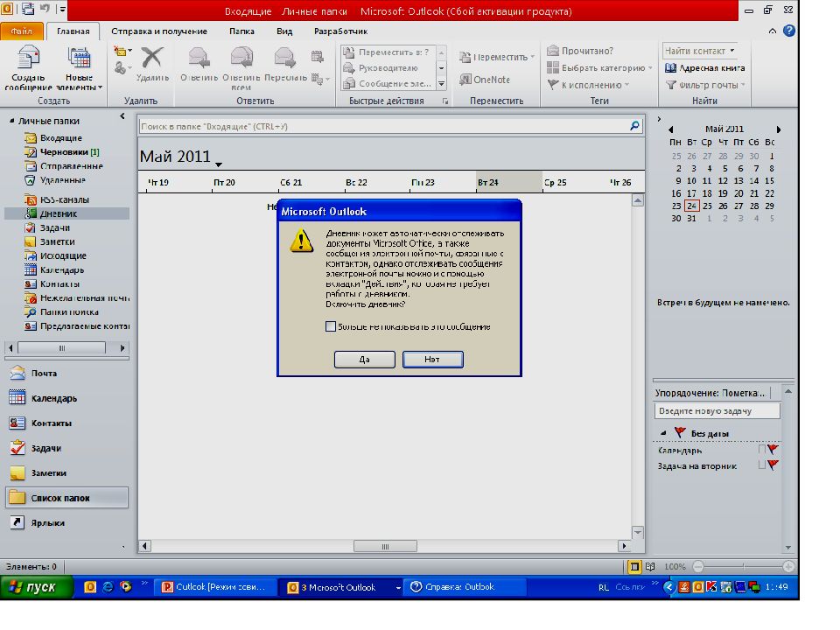Click the OneNote icon in the ribbon

[465, 80]
